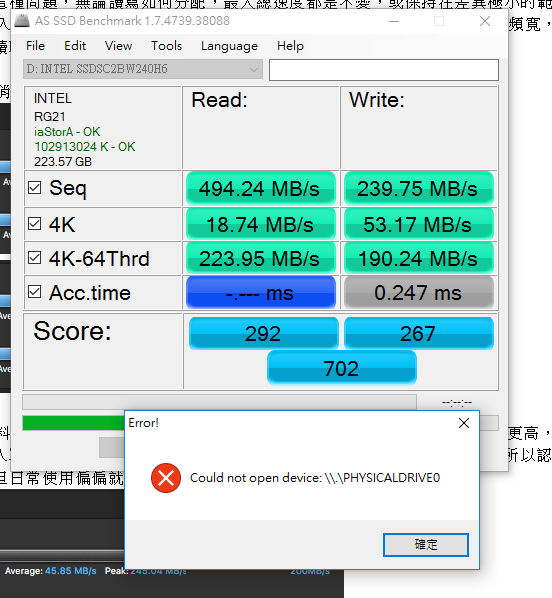Close the Error dialog with its X button
Viewport: 552px width, 598px height.
point(464,423)
